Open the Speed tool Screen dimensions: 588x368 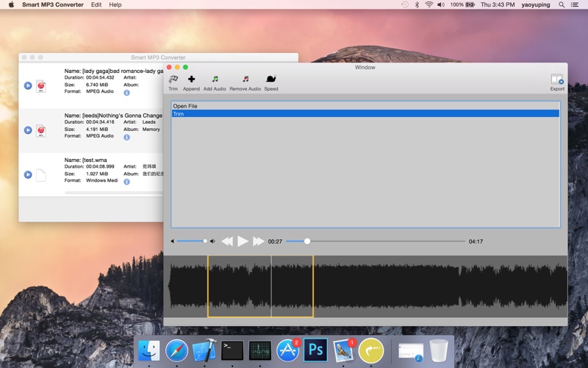[270, 79]
